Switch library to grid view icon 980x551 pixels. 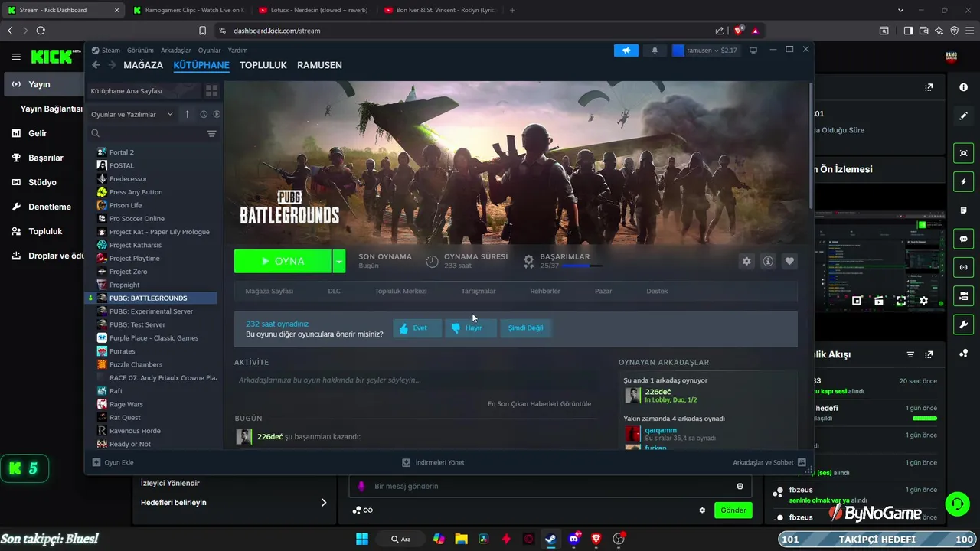click(x=211, y=90)
